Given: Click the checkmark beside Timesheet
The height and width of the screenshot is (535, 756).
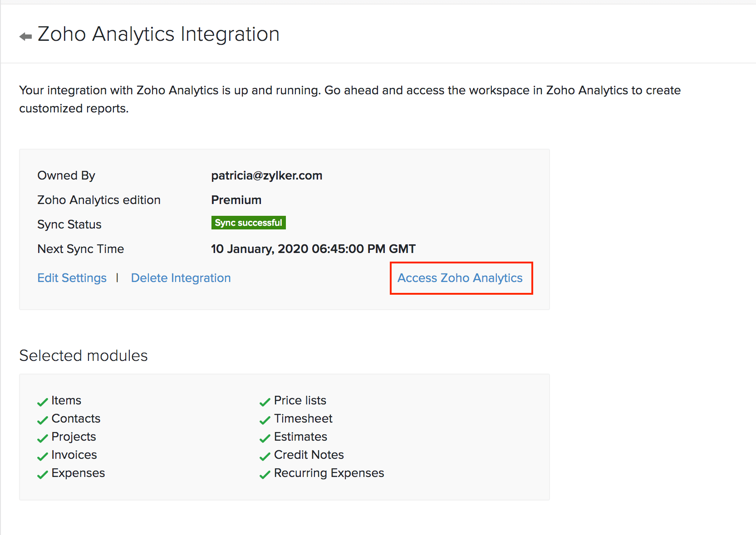Looking at the screenshot, I should point(265,420).
